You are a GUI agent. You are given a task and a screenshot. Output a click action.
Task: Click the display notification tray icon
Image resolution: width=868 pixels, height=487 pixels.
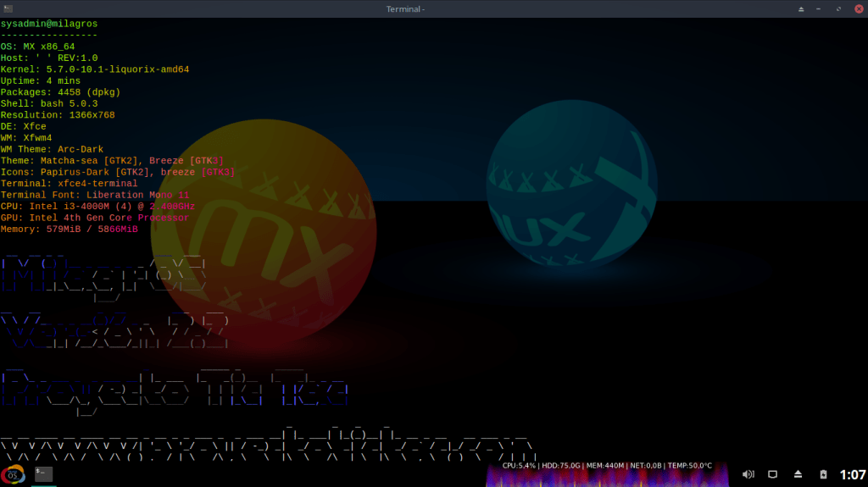[x=773, y=474]
